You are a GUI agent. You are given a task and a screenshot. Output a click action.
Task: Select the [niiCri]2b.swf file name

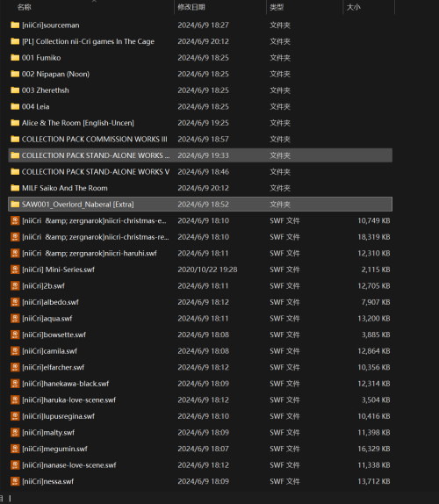click(x=43, y=285)
